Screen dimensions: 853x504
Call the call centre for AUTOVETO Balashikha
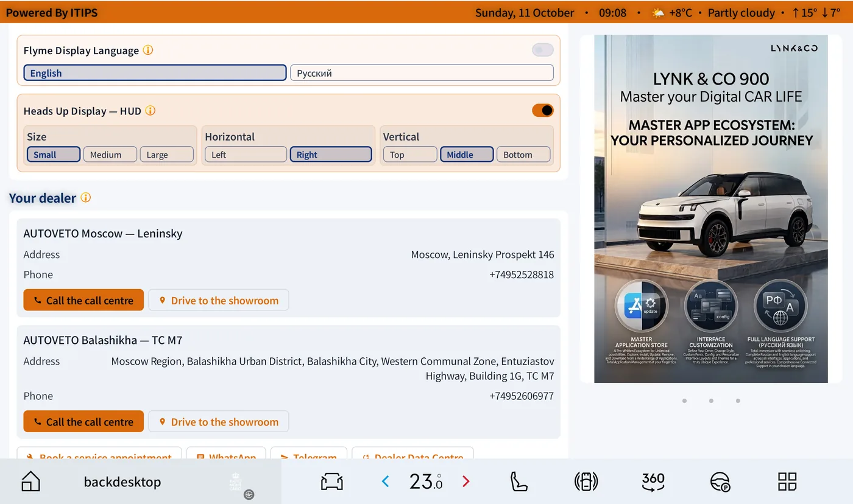(83, 422)
